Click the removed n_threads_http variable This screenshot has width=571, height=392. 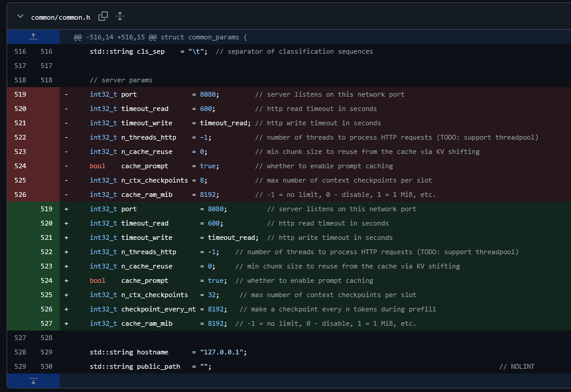[x=149, y=137]
